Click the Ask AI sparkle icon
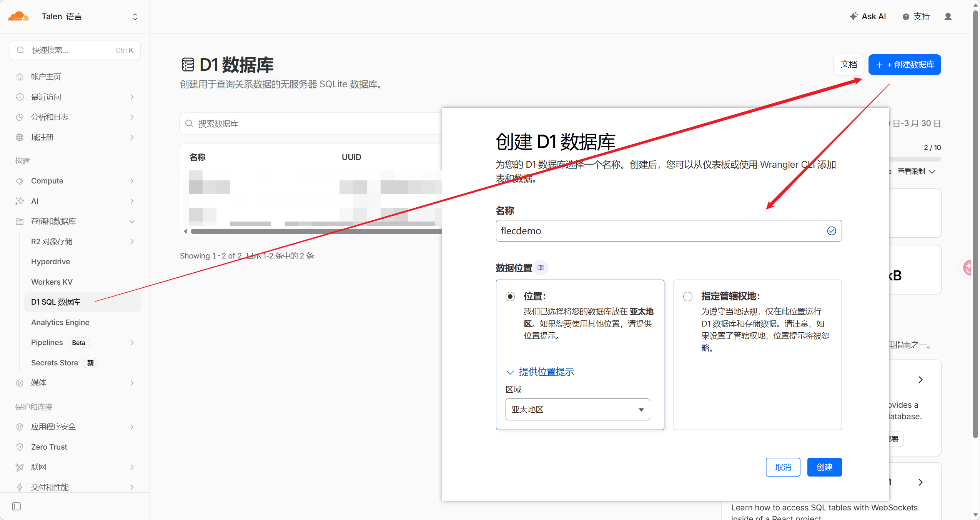This screenshot has width=980, height=520. coord(854,16)
